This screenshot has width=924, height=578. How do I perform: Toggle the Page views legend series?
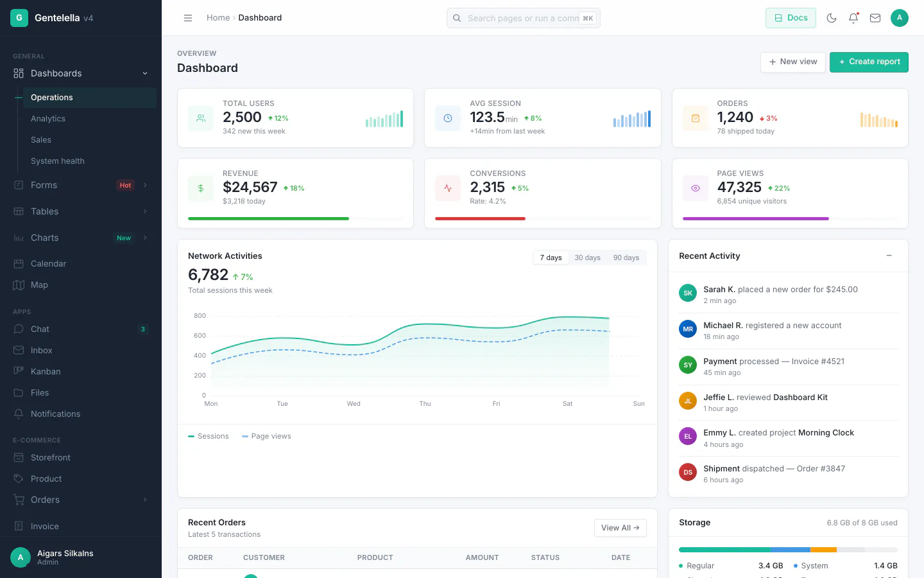click(266, 436)
